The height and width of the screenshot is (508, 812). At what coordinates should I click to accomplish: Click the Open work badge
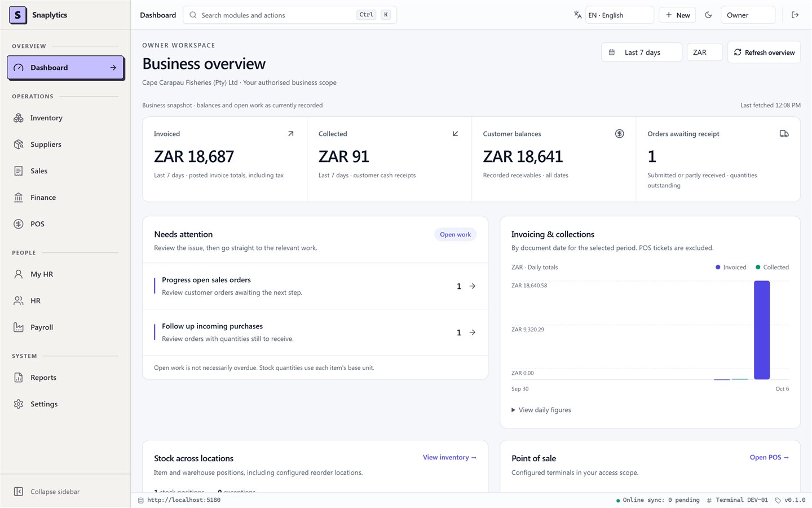coord(456,235)
